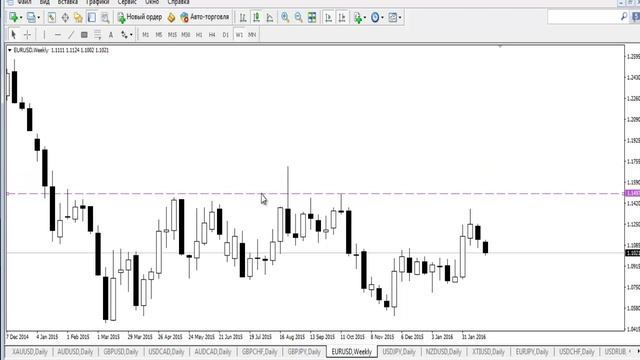This screenshot has width=640, height=360.
Task: Zoom in on the chart
Action: (285, 17)
